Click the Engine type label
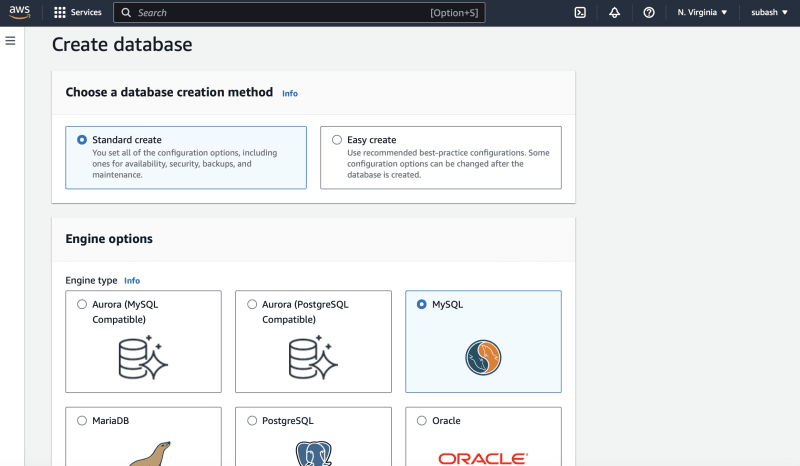This screenshot has height=466, width=800. point(91,280)
